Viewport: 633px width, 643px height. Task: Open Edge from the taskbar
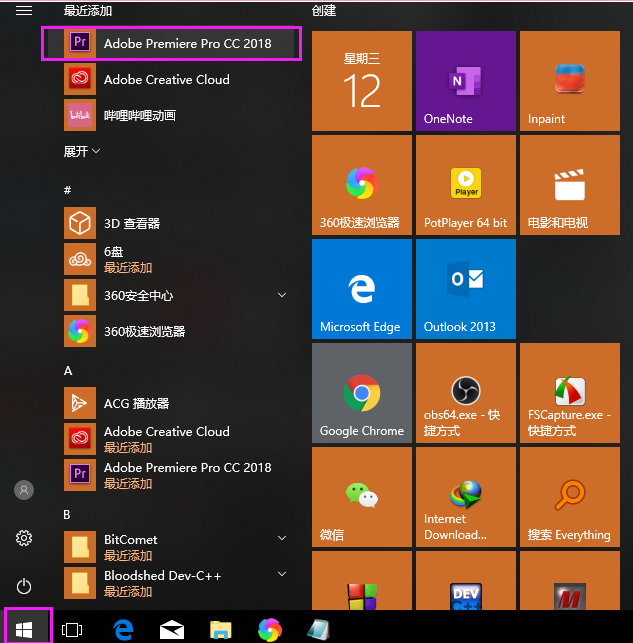pyautogui.click(x=123, y=629)
